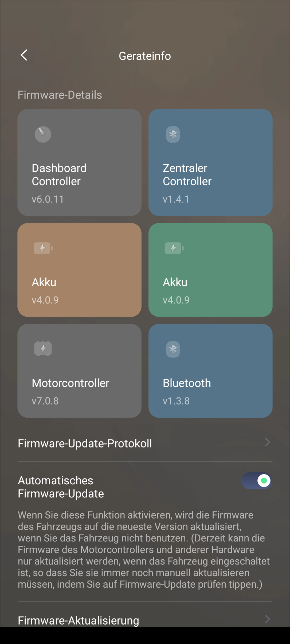Tap the battery icon on brown Akku card
290x644 pixels.
tap(43, 248)
